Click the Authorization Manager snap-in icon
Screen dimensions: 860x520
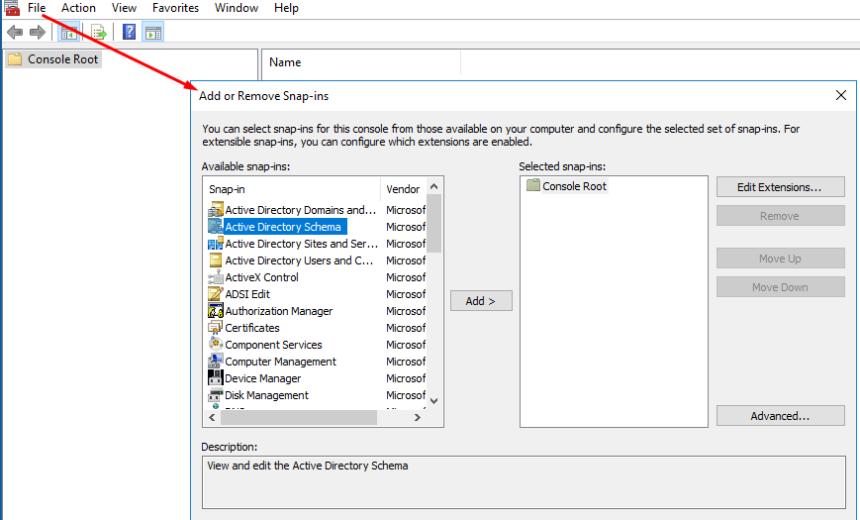pos(216,311)
